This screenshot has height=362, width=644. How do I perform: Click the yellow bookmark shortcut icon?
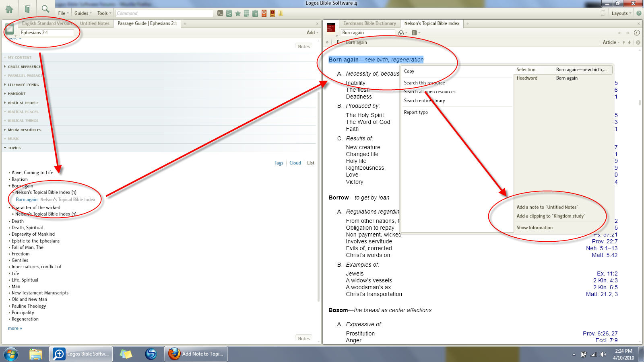point(281,13)
